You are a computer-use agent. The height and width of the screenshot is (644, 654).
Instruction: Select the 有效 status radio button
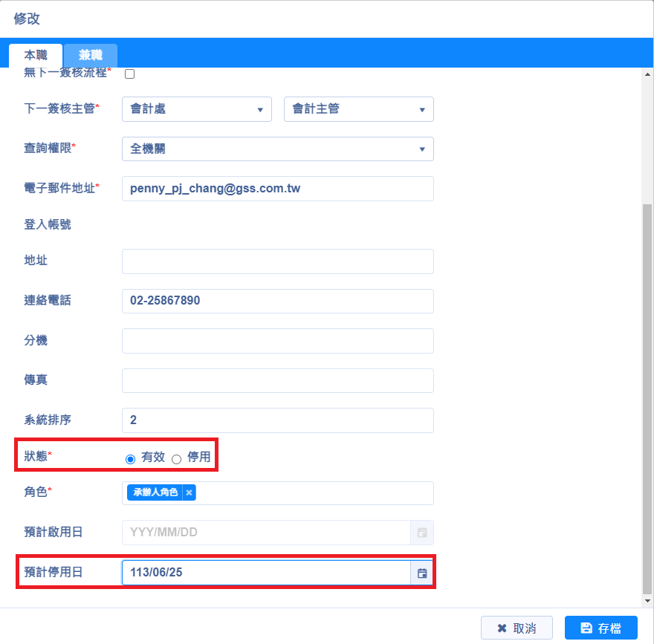pos(131,459)
